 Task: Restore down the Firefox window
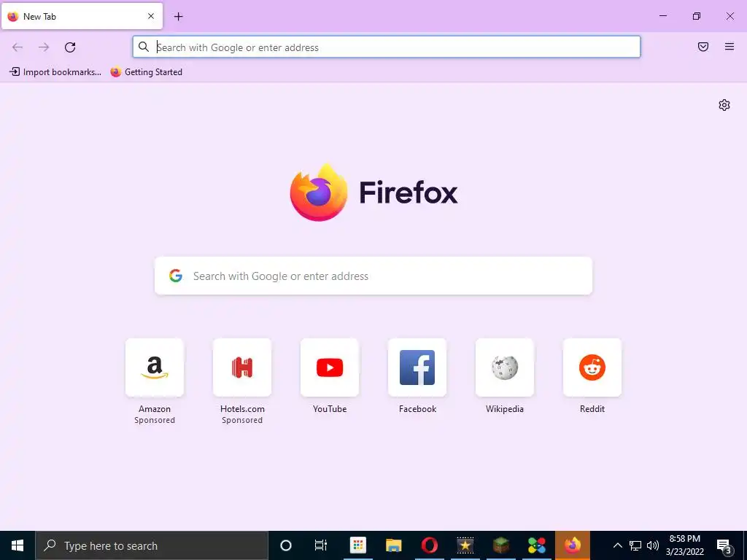(697, 16)
